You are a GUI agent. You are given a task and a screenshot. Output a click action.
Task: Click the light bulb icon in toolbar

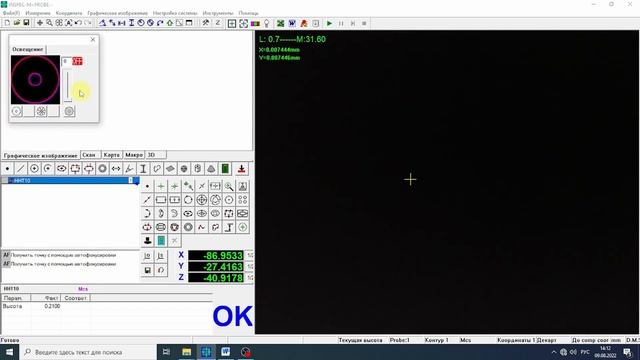coord(267,23)
